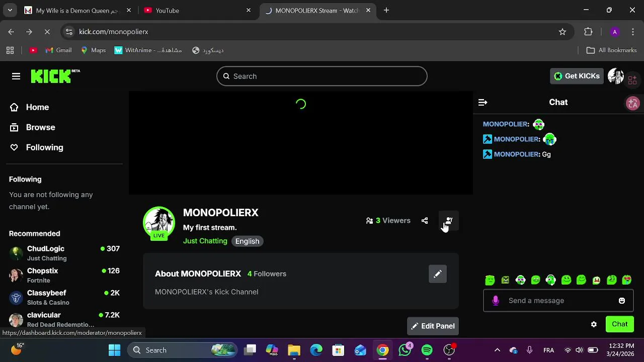Open the tab search dropdown arrow
Screen dimensions: 644x362
[x=10, y=11]
